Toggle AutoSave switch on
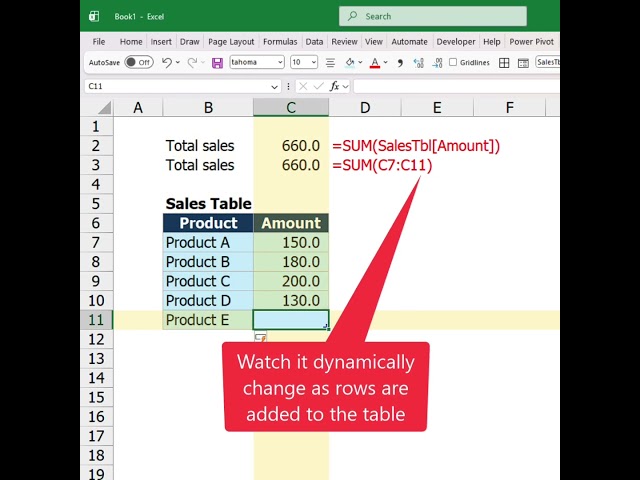 pyautogui.click(x=139, y=62)
